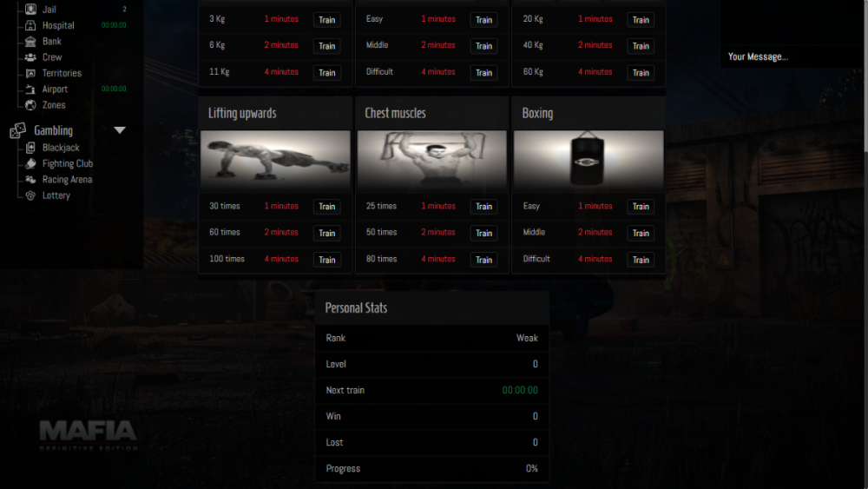The height and width of the screenshot is (489, 868).
Task: Train with 60 Kg weight
Action: 641,73
